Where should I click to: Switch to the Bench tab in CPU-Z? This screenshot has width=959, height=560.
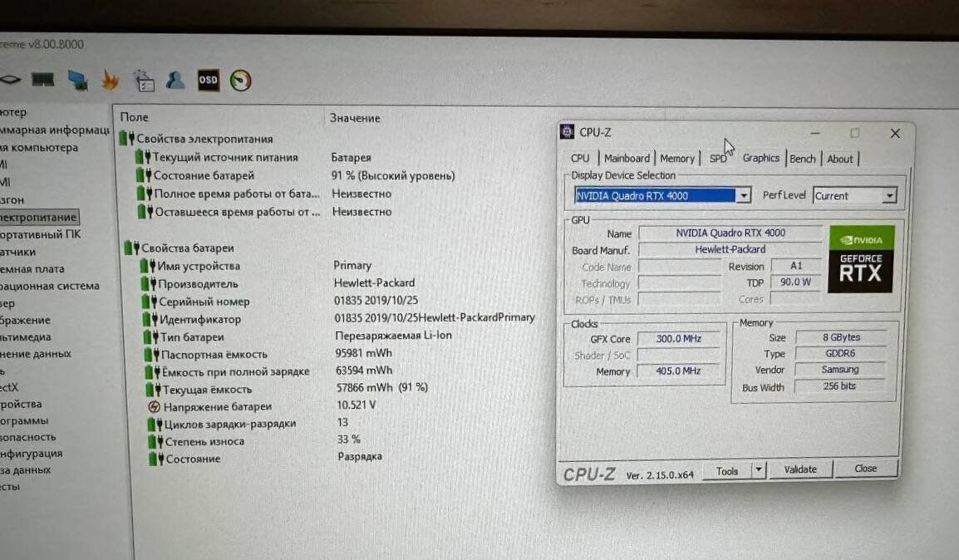803,159
